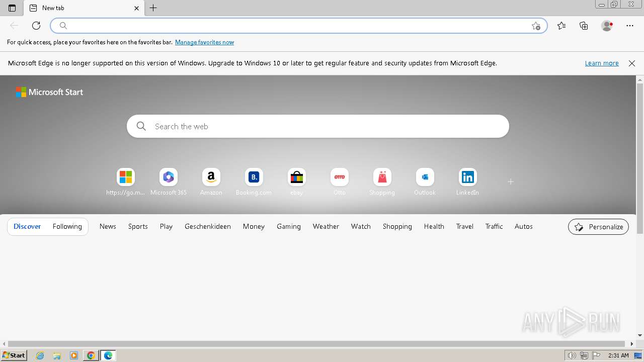Open the Travel category
The height and width of the screenshot is (362, 644).
pyautogui.click(x=465, y=227)
